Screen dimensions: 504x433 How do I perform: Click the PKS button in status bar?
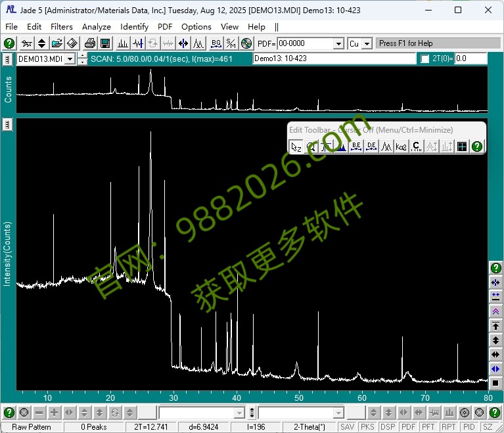pyautogui.click(x=367, y=427)
